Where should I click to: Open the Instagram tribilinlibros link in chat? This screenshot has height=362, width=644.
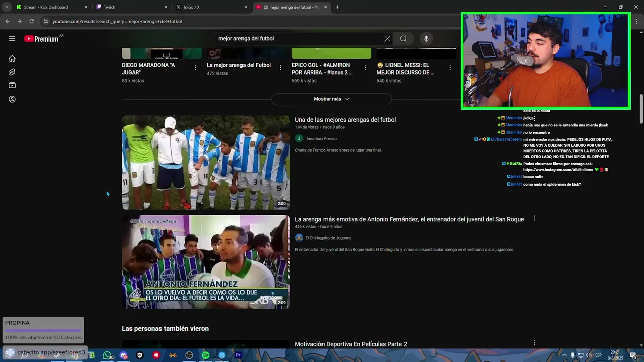click(558, 170)
